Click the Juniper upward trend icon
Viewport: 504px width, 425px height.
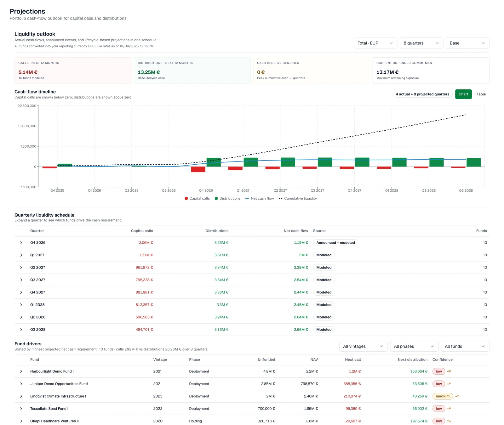(449, 384)
